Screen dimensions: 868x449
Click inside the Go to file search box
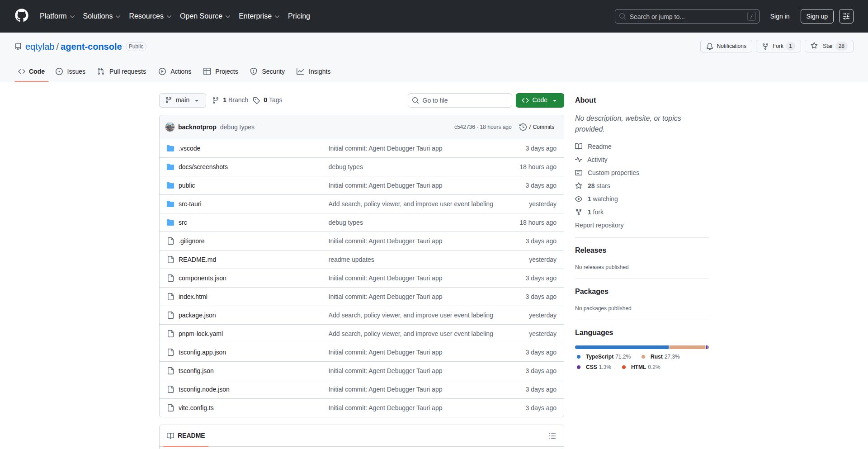coord(459,100)
